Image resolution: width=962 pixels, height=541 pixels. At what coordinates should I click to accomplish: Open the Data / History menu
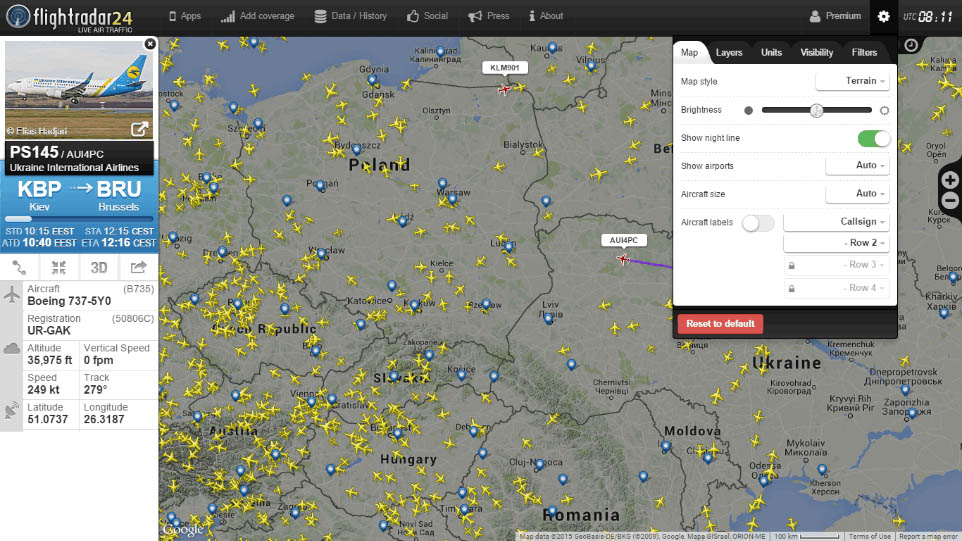(x=350, y=16)
